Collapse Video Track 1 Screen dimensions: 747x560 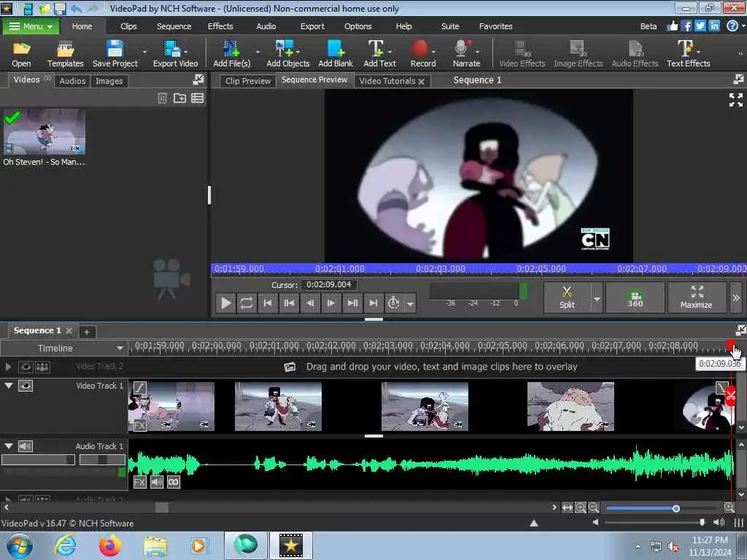pos(9,385)
